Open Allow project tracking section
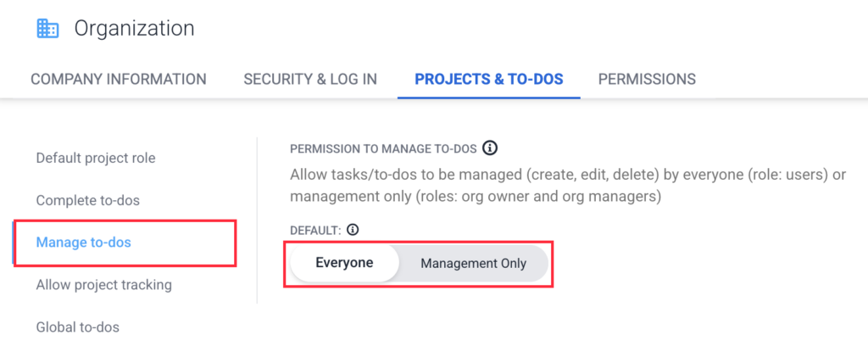The image size is (868, 357). [x=104, y=285]
